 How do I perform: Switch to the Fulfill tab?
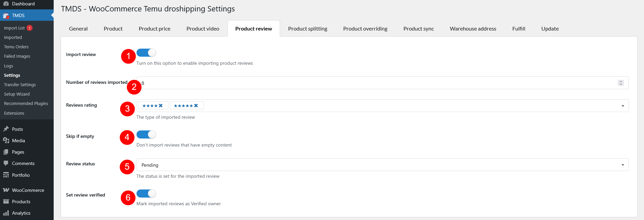click(x=519, y=29)
